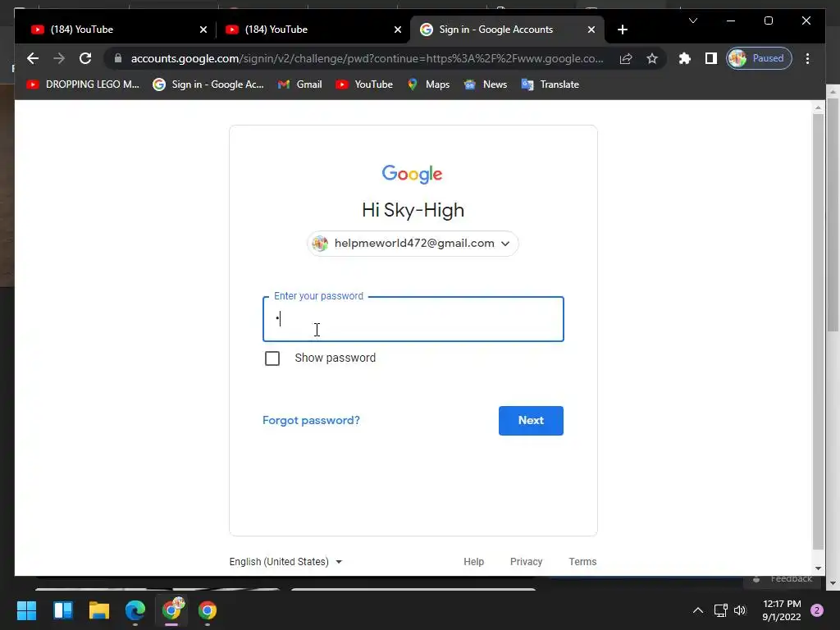Click the Privacy footer link
The height and width of the screenshot is (630, 840).
pos(526,561)
